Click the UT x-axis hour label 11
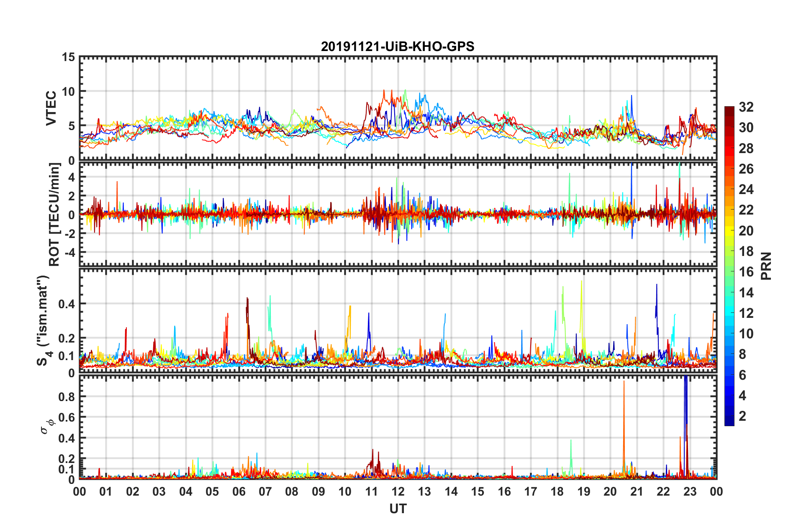 coord(372,491)
